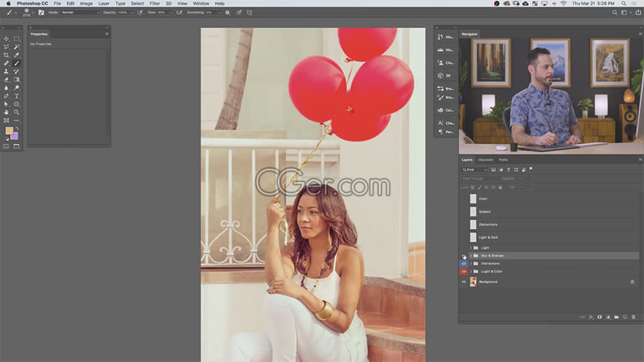Select the Rectangular Marquee tool
Screen dimensions: 644x362
[16, 39]
